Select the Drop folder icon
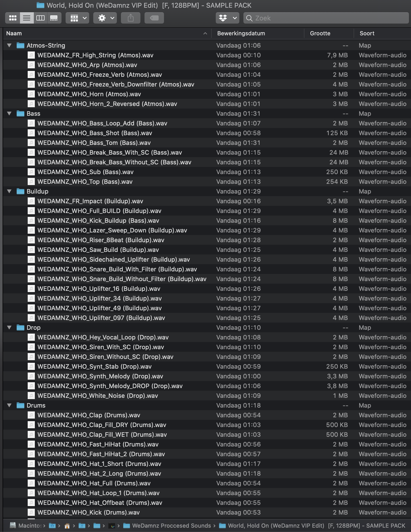411x532 pixels. point(20,327)
